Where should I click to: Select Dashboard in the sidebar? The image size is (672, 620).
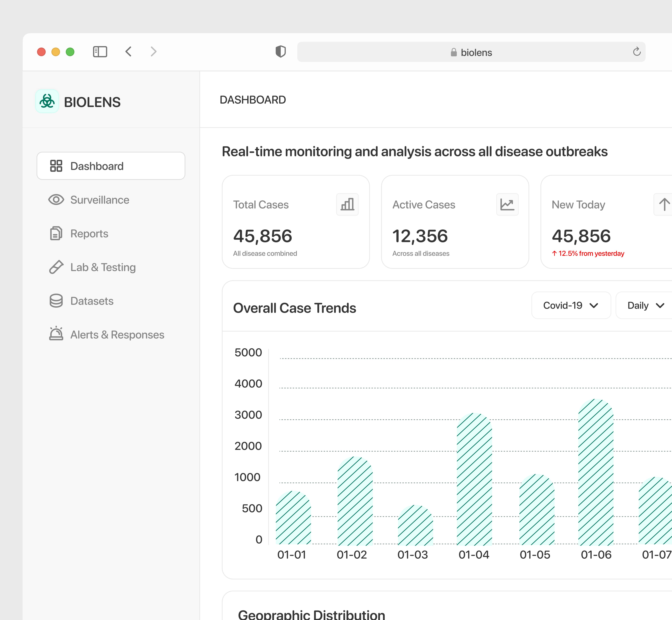point(111,166)
